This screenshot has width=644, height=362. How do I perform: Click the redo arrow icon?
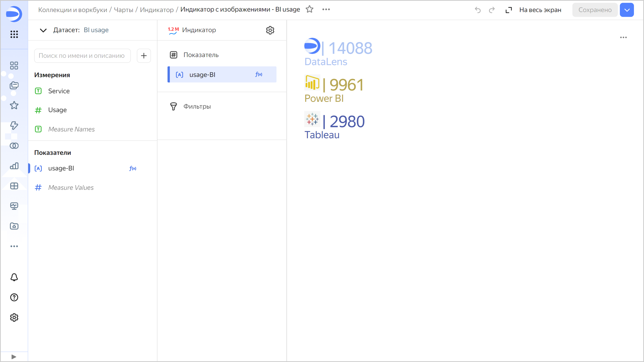[492, 10]
